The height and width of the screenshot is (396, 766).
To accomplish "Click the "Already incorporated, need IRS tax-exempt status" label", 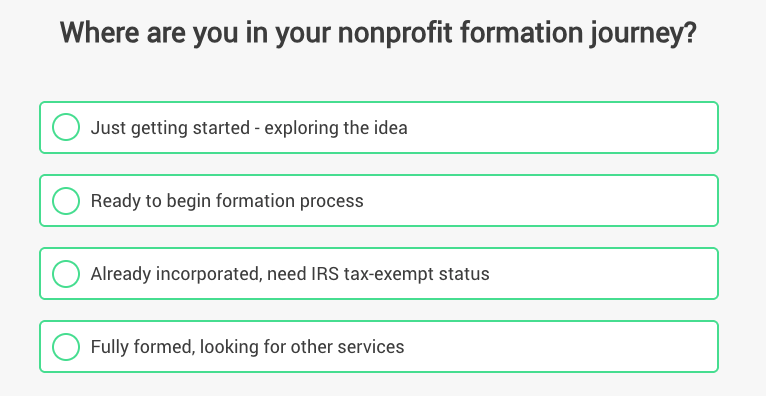I will click(x=290, y=274).
